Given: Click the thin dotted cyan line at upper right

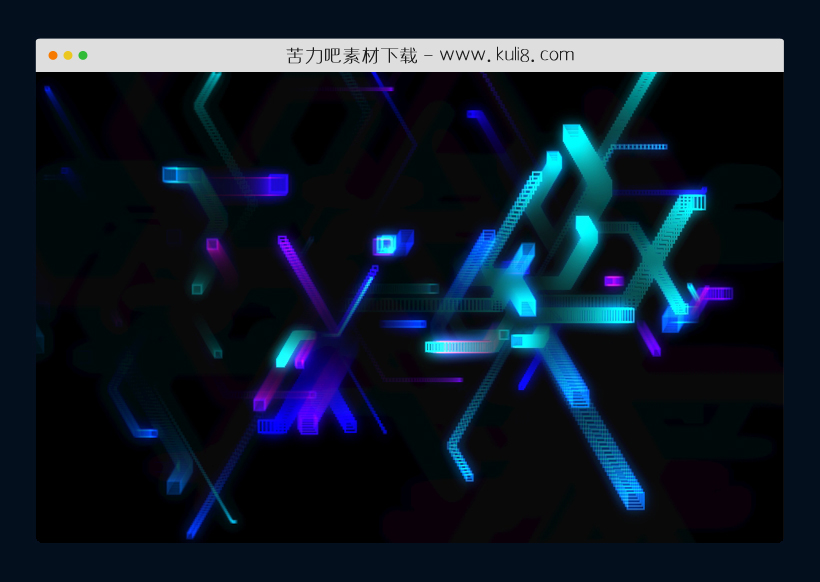Looking at the screenshot, I should [638, 147].
